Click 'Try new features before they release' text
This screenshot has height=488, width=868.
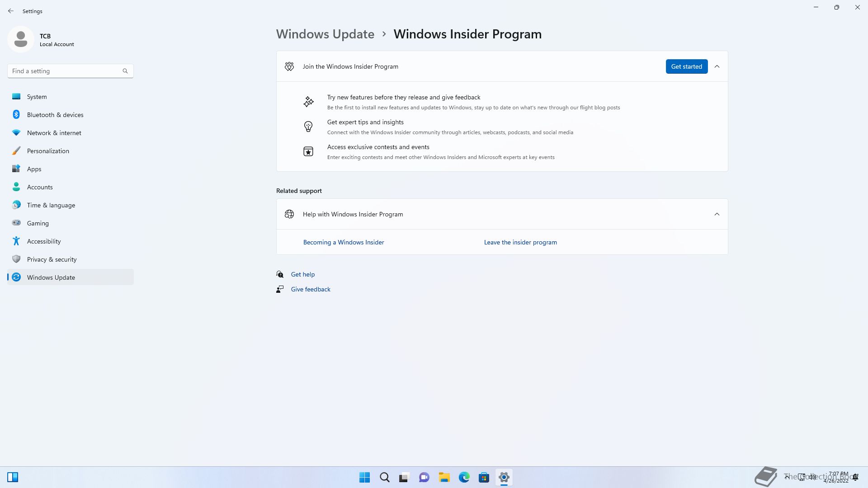click(404, 97)
